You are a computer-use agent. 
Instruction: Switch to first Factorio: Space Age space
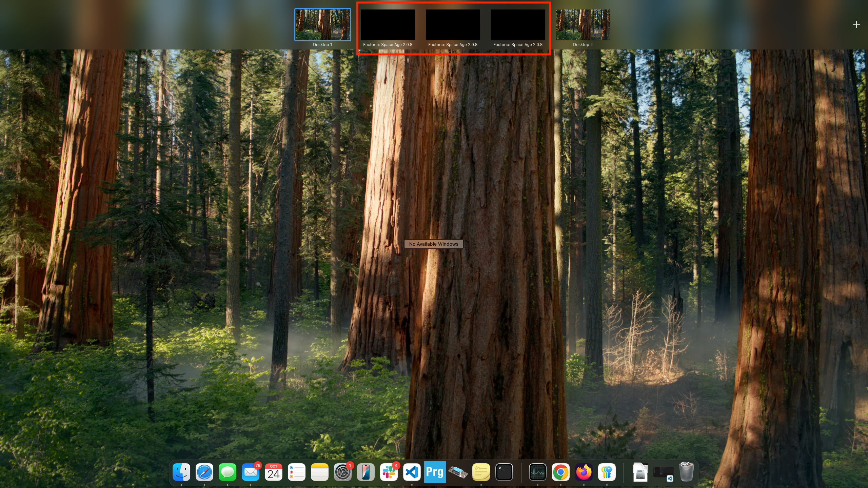tap(388, 25)
